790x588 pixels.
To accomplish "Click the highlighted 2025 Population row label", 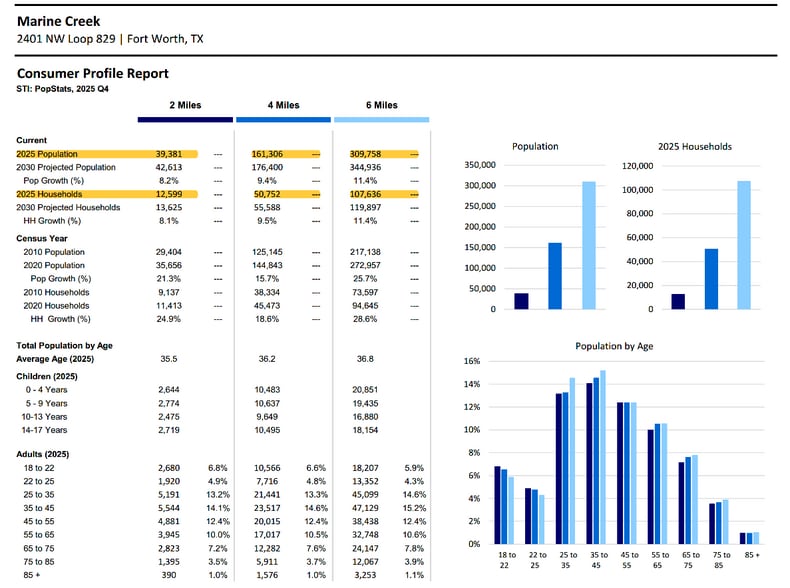I will tap(47, 154).
